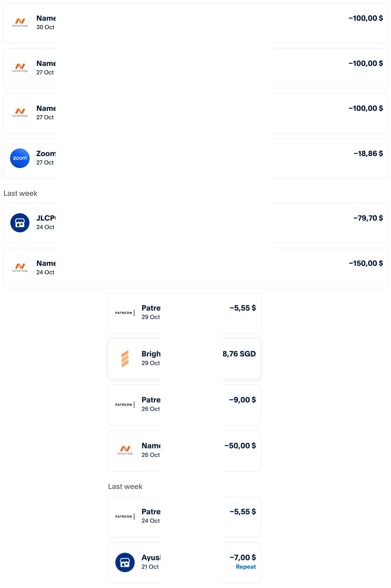Viewport: 391px width, 588px height.
Task: Click the 30 Oct Namecheap -100,00 $ amount
Action: point(366,18)
